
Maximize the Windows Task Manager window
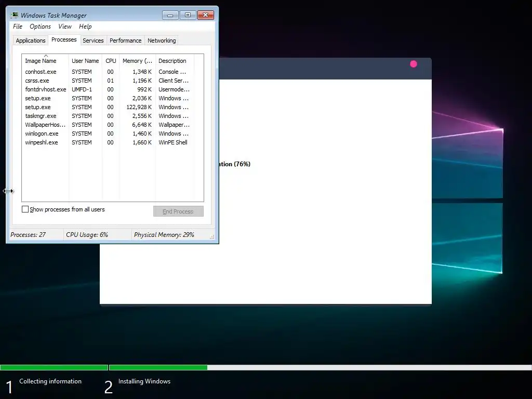point(188,15)
